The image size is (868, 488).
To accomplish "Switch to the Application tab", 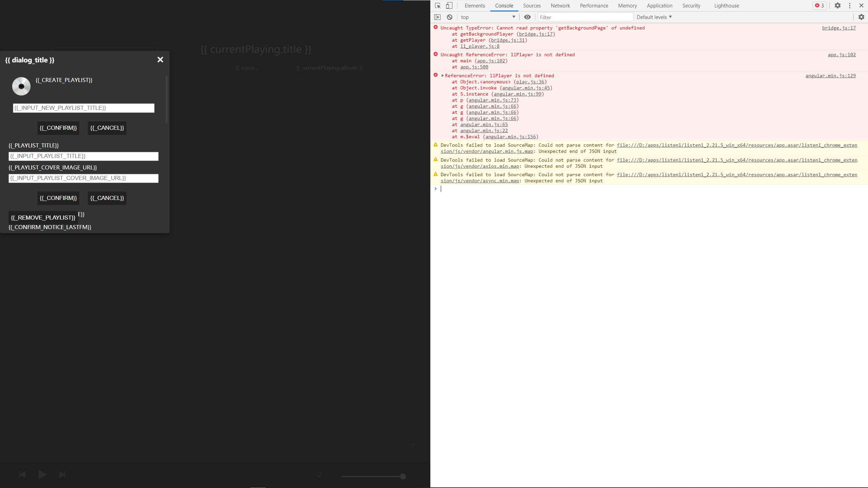I will point(659,6).
